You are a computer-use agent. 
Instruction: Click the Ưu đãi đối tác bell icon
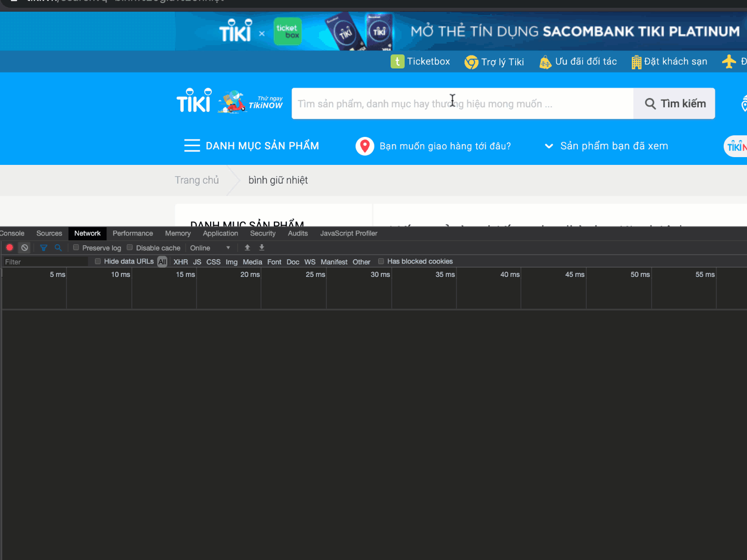click(545, 62)
